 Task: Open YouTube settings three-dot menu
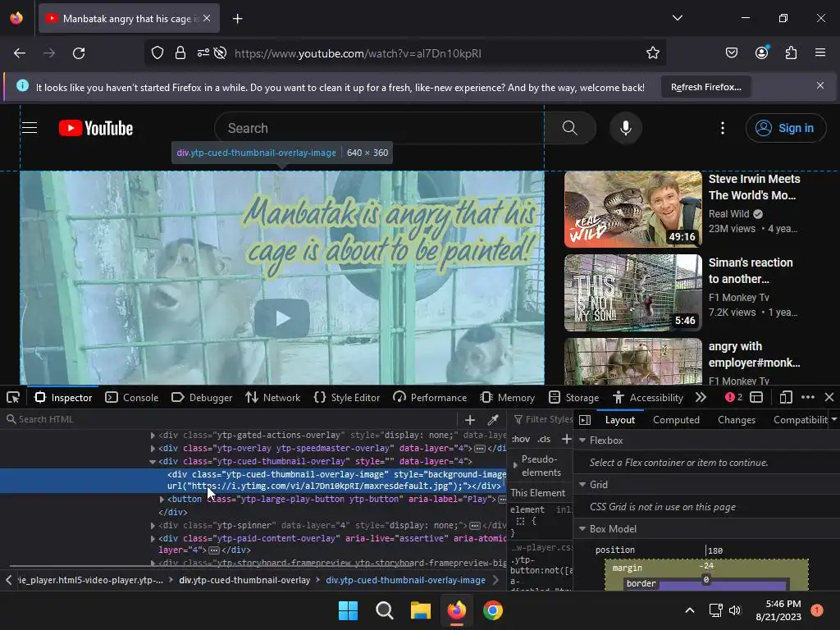pyautogui.click(x=723, y=128)
